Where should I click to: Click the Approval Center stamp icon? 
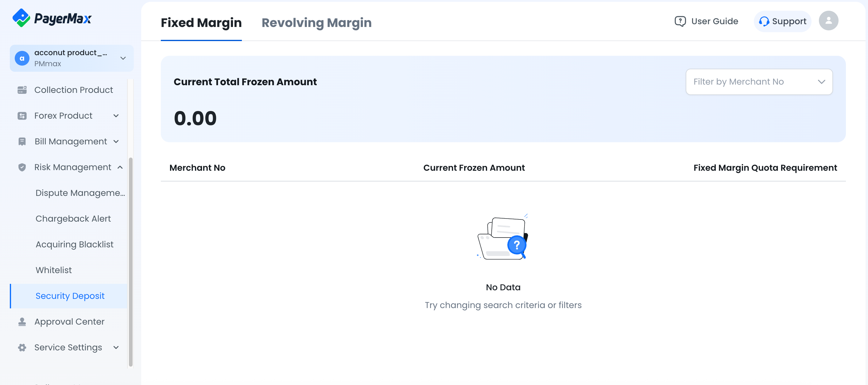click(22, 322)
